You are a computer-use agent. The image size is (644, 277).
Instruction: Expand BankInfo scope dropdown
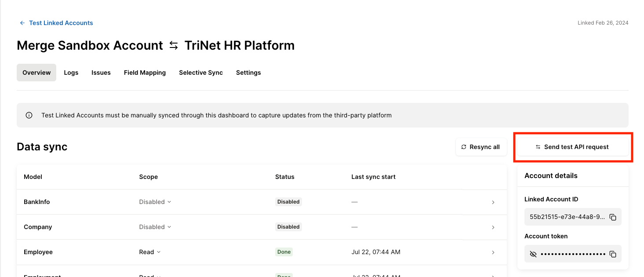pos(155,202)
